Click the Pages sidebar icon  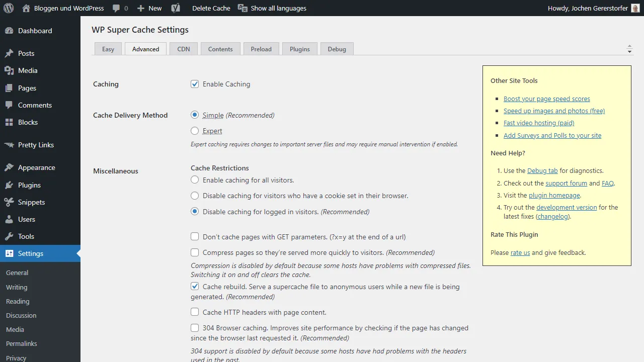pyautogui.click(x=9, y=88)
